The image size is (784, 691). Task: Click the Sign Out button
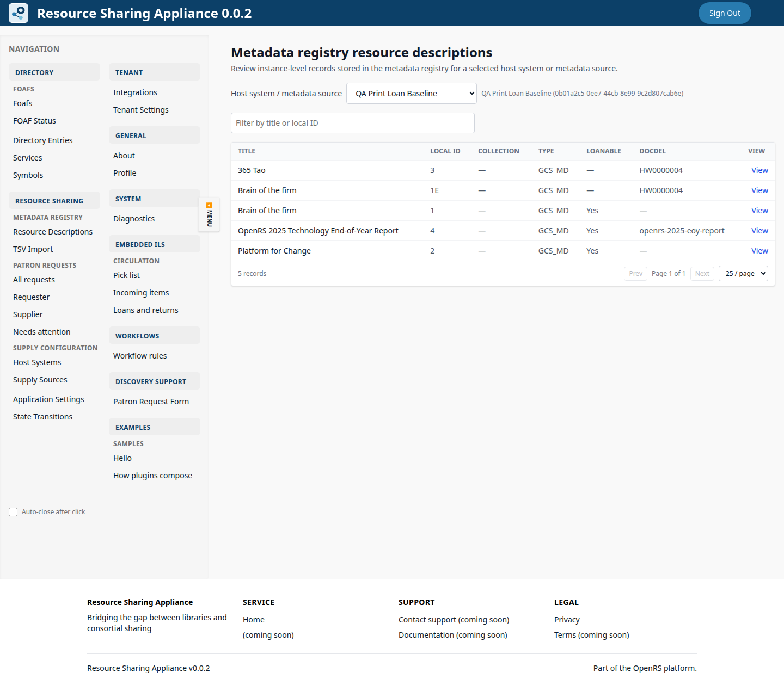(x=725, y=13)
